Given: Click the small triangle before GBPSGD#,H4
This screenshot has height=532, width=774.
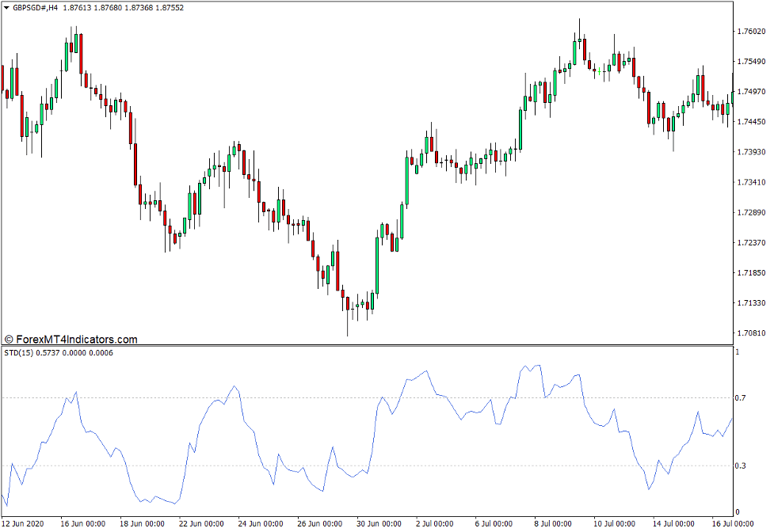Looking at the screenshot, I should coord(6,7).
